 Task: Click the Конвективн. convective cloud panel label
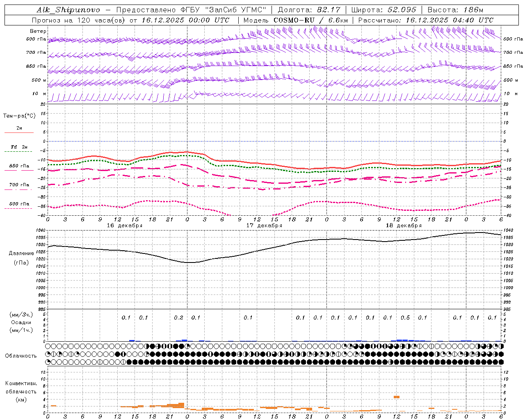[x=21, y=383]
